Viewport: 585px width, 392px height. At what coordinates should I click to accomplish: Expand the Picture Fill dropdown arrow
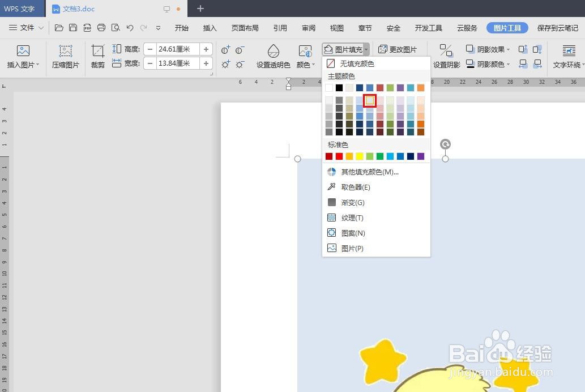point(366,49)
